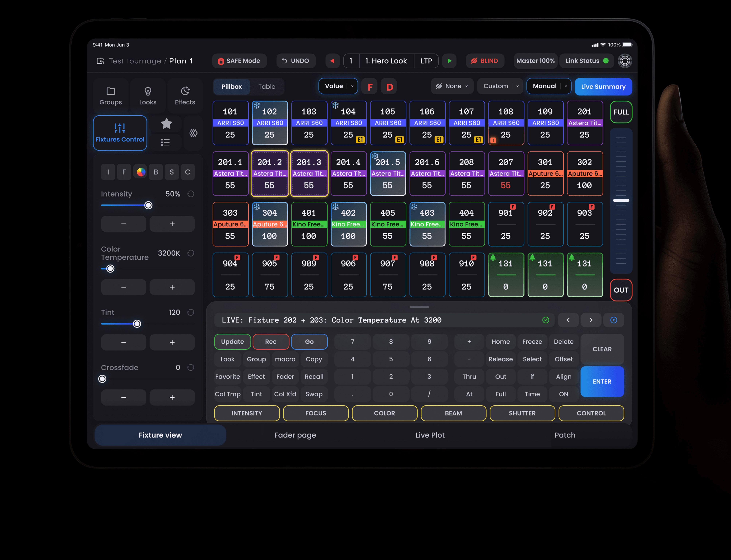Viewport: 731px width, 560px height.
Task: Click the list view icon in sidebar
Action: [165, 142]
